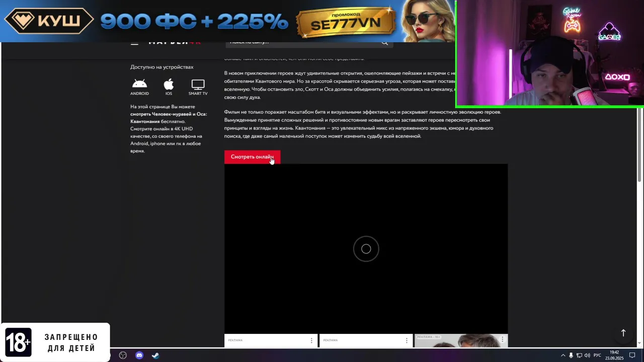Open the three-dot menu of the second РЕКЛАМА block
The image size is (644, 362).
click(407, 340)
